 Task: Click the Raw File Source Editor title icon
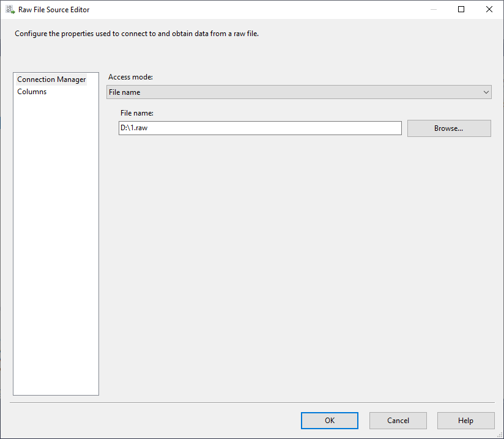click(x=10, y=10)
